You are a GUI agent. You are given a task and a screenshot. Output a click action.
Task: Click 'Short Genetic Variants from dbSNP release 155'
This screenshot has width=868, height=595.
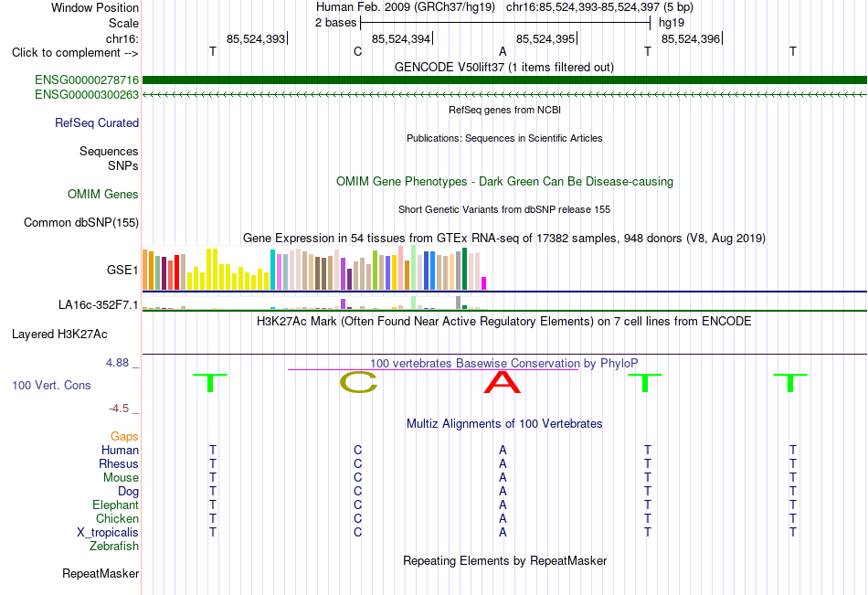[x=504, y=209]
